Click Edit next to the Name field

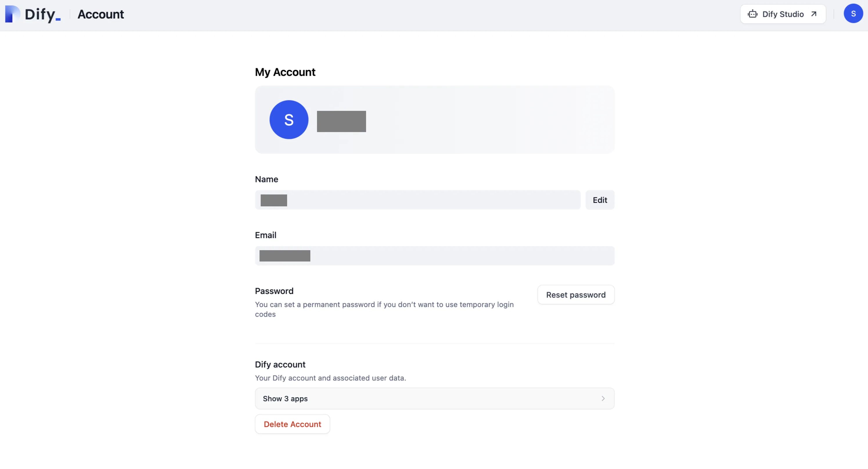point(600,200)
